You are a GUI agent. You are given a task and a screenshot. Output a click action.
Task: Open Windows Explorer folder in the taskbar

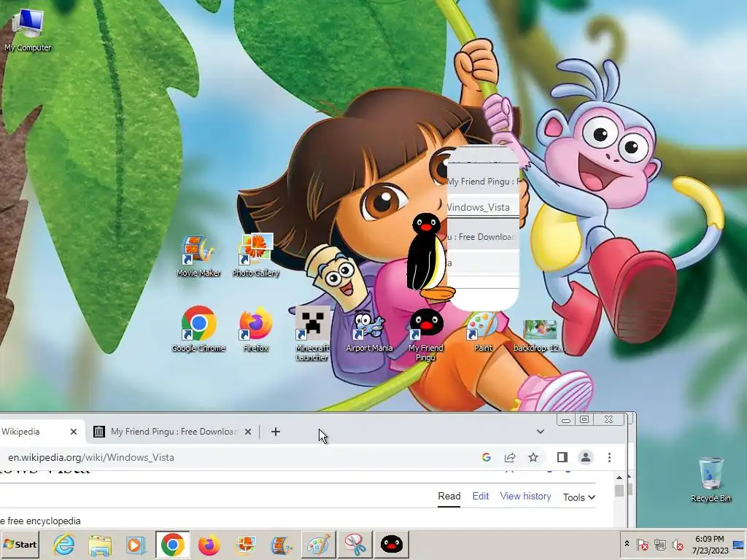(x=99, y=545)
